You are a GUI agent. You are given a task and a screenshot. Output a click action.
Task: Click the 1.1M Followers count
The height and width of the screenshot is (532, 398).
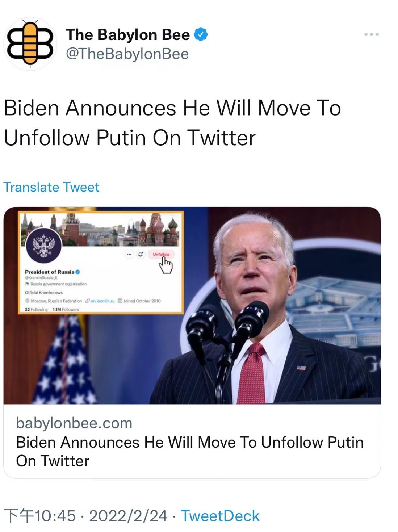coord(66,310)
